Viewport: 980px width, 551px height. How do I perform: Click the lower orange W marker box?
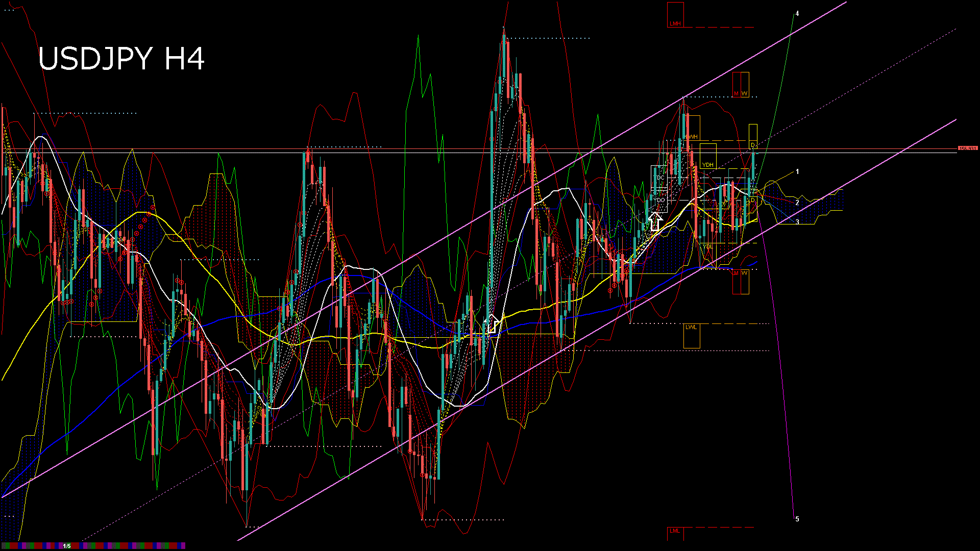(745, 282)
